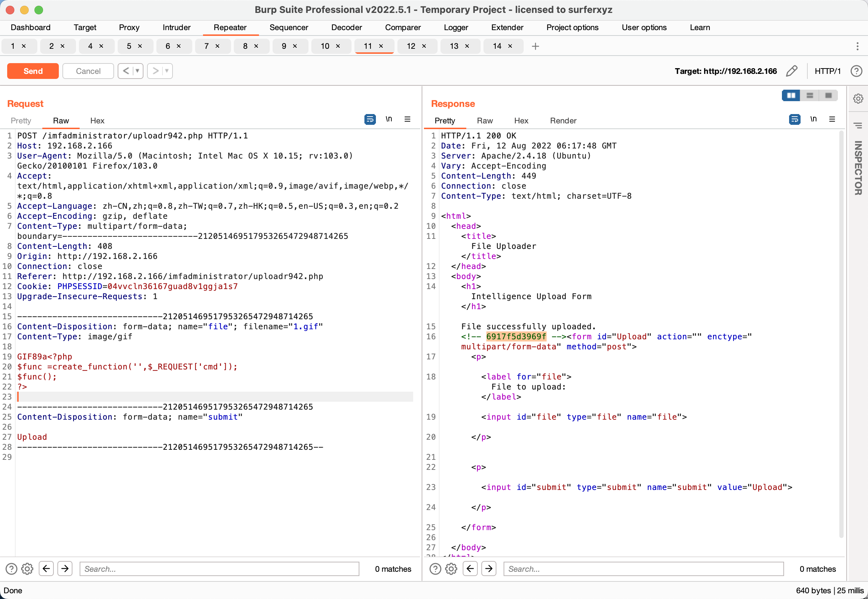Click the Response search input field
Screen dimensions: 868x599
coord(643,569)
